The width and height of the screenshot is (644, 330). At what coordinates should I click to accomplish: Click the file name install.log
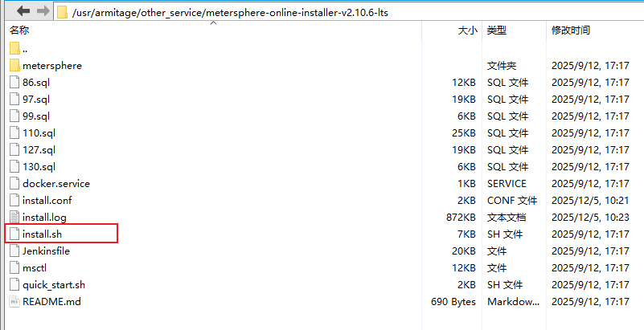tap(44, 218)
